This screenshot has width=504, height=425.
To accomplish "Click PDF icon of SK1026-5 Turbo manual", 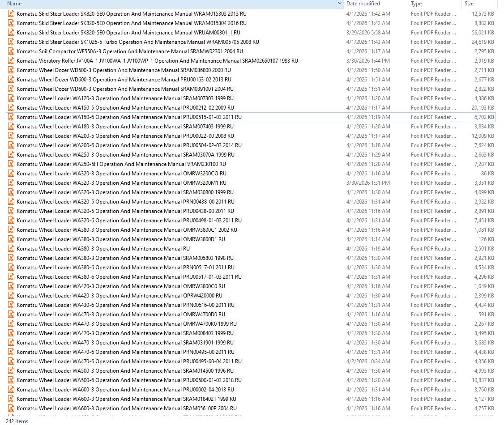I will pyautogui.click(x=11, y=42).
